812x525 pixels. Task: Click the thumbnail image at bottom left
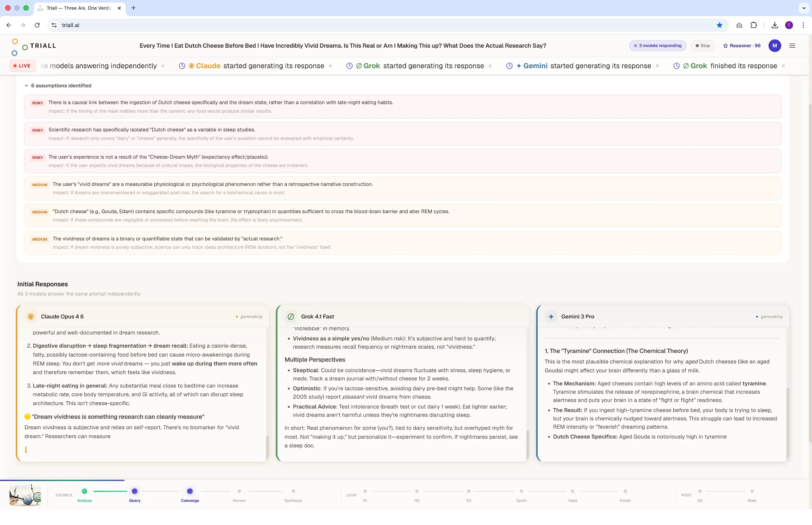click(25, 495)
